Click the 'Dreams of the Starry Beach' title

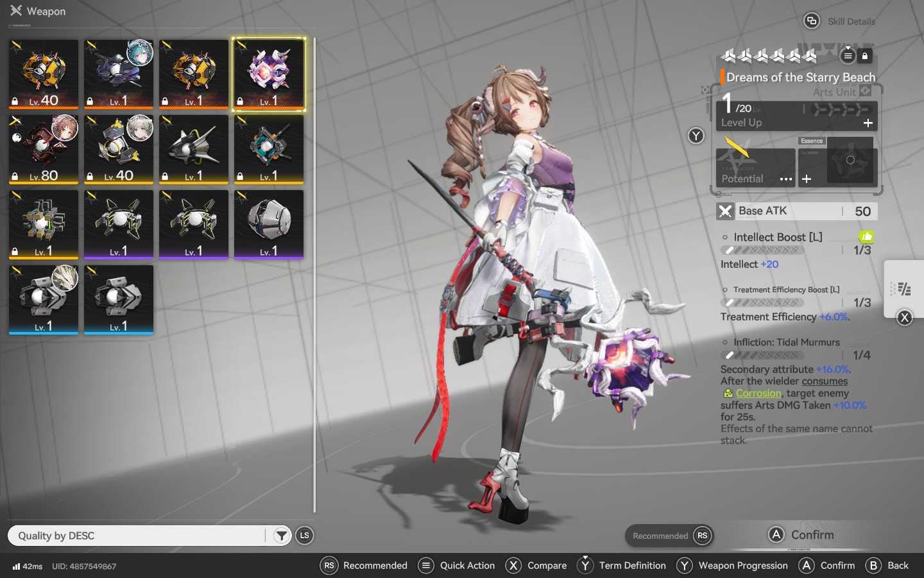pos(801,77)
